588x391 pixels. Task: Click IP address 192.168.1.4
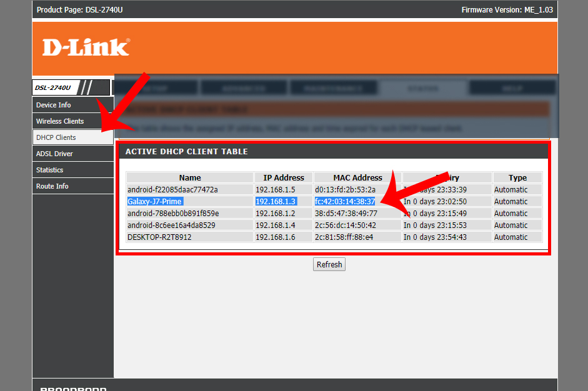click(275, 225)
